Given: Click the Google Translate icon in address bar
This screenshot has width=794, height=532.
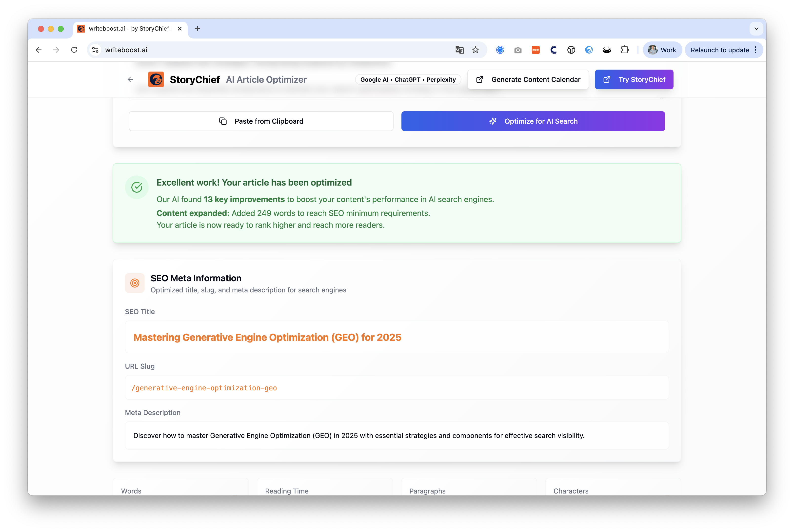Looking at the screenshot, I should [x=459, y=50].
